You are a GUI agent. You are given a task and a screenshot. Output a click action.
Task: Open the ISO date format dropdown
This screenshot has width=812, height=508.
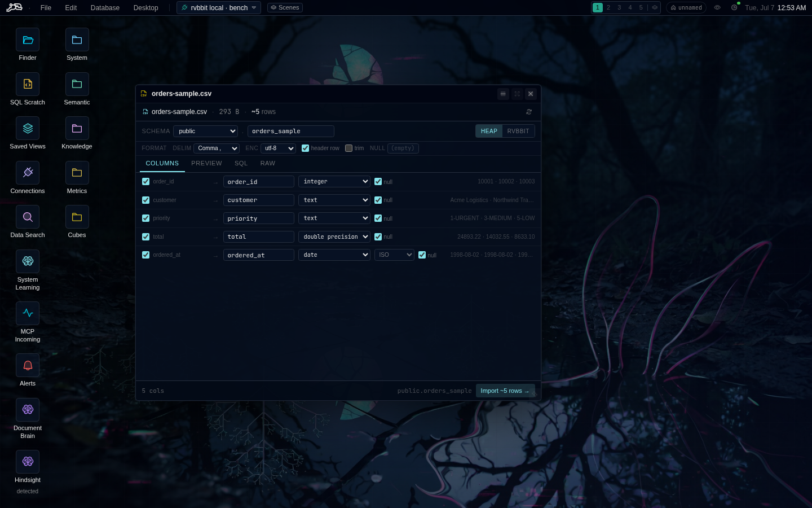[x=395, y=255]
